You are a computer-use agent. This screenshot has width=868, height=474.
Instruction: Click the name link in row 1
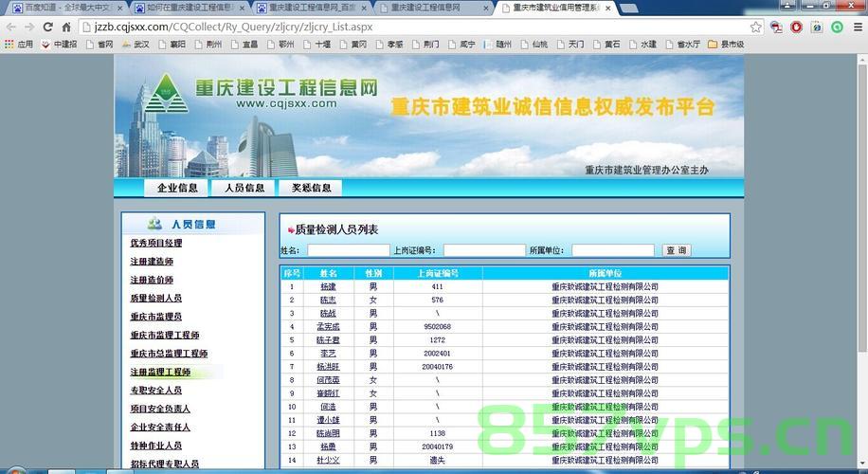point(328,287)
